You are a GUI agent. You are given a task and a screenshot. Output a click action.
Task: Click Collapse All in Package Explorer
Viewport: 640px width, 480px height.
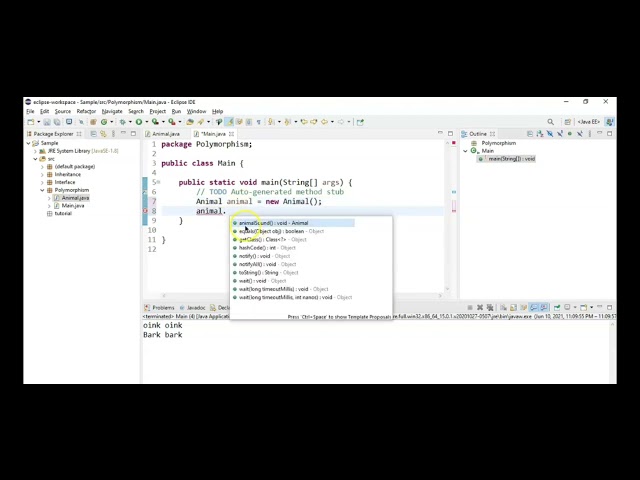click(x=93, y=133)
